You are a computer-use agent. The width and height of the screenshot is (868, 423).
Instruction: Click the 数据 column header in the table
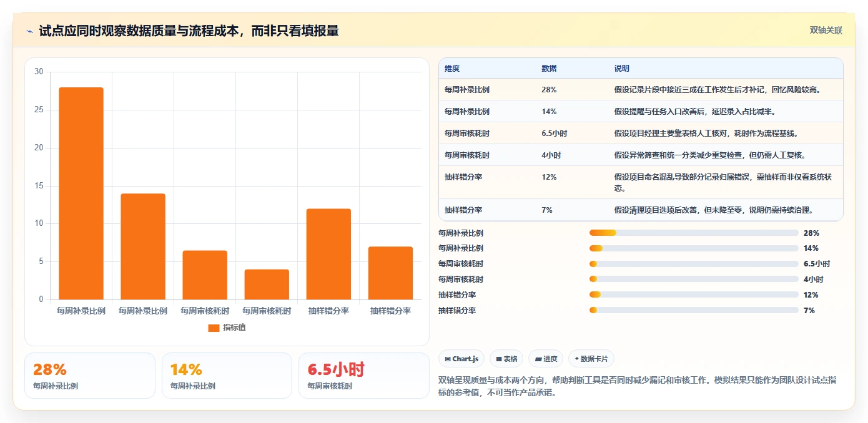click(x=550, y=69)
